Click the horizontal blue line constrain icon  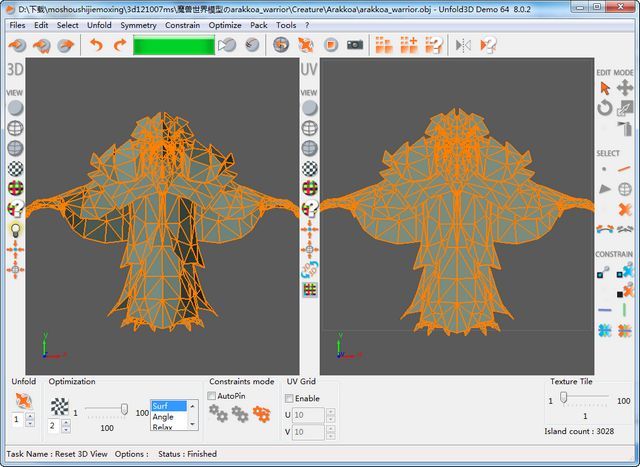point(604,309)
